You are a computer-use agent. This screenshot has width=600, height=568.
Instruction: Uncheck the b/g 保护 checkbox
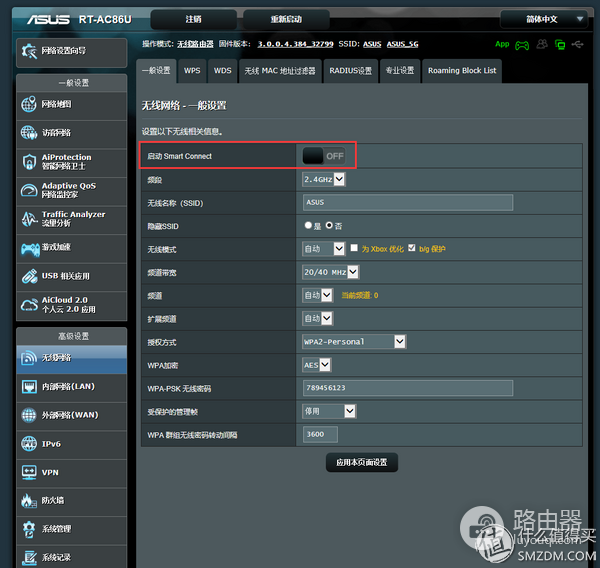[412, 248]
